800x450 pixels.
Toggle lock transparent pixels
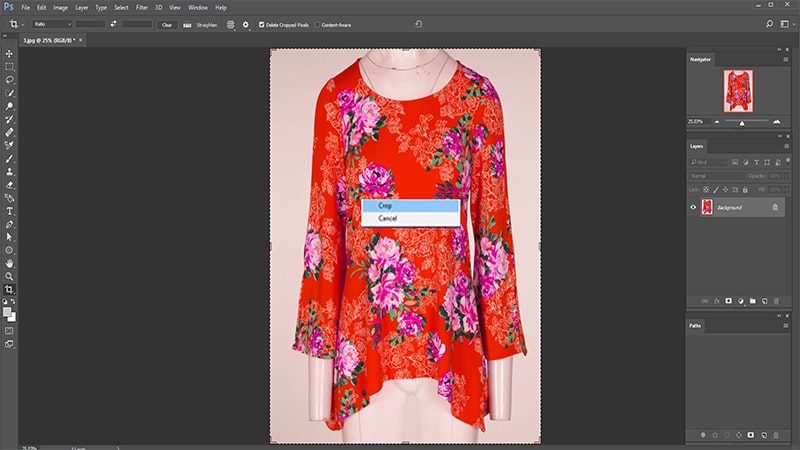[x=706, y=190]
